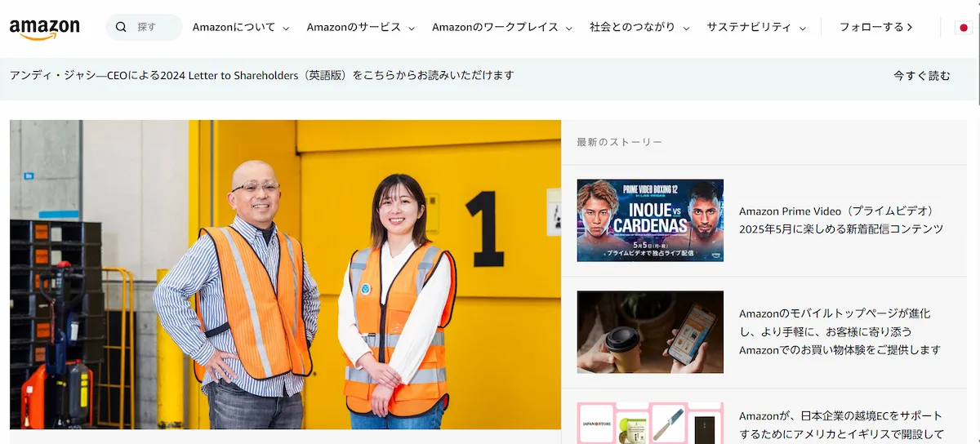The image size is (980, 444).
Task: Open the Japan flag region selector
Action: (964, 28)
